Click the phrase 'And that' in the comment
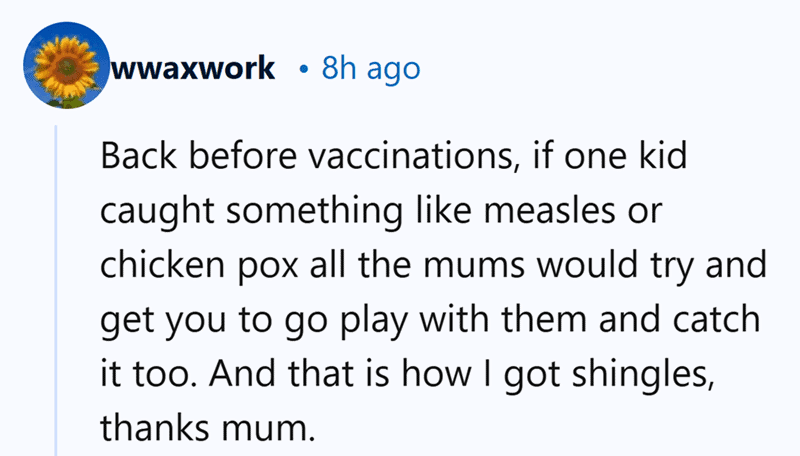 (281, 373)
